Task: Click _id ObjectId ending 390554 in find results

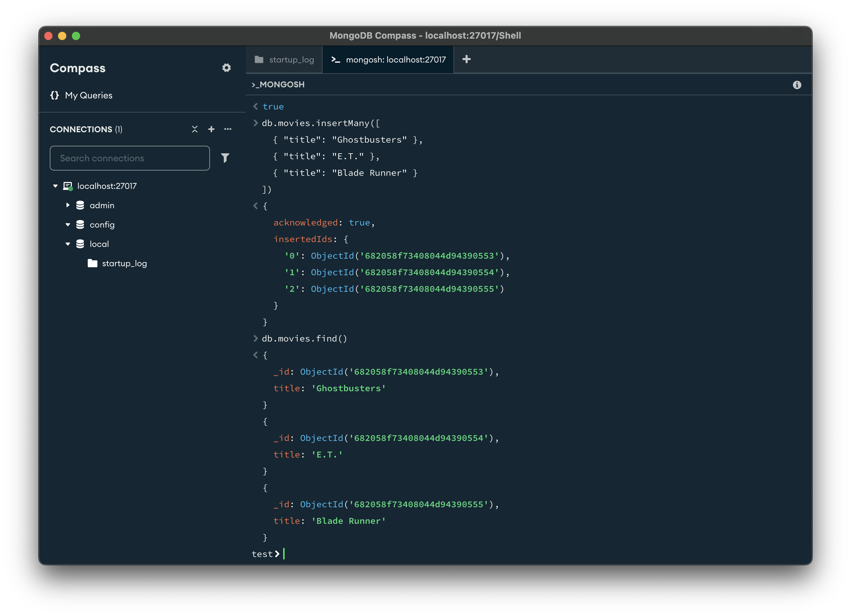Action: 386,438
